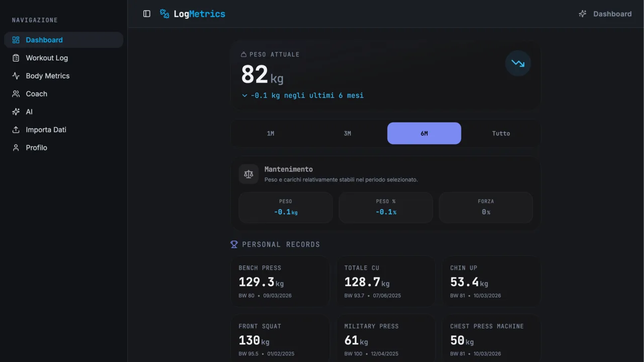This screenshot has height=362, width=644.
Task: Click the AI sparkle icon in sidebar
Action: coord(16,112)
